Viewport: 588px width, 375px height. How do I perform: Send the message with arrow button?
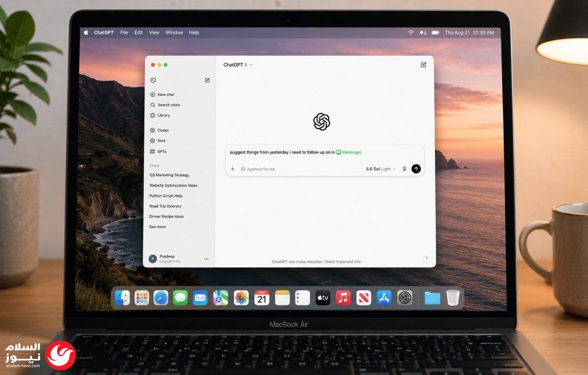click(416, 169)
